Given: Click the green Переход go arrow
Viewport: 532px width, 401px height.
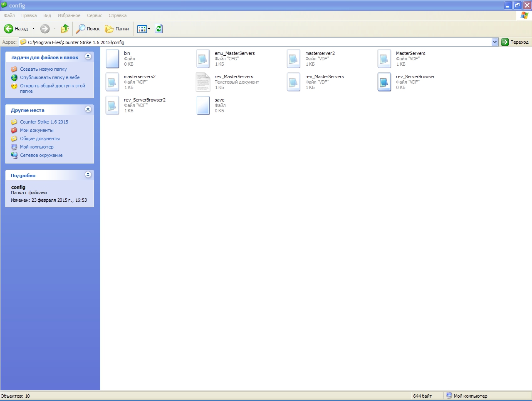Looking at the screenshot, I should pos(505,42).
